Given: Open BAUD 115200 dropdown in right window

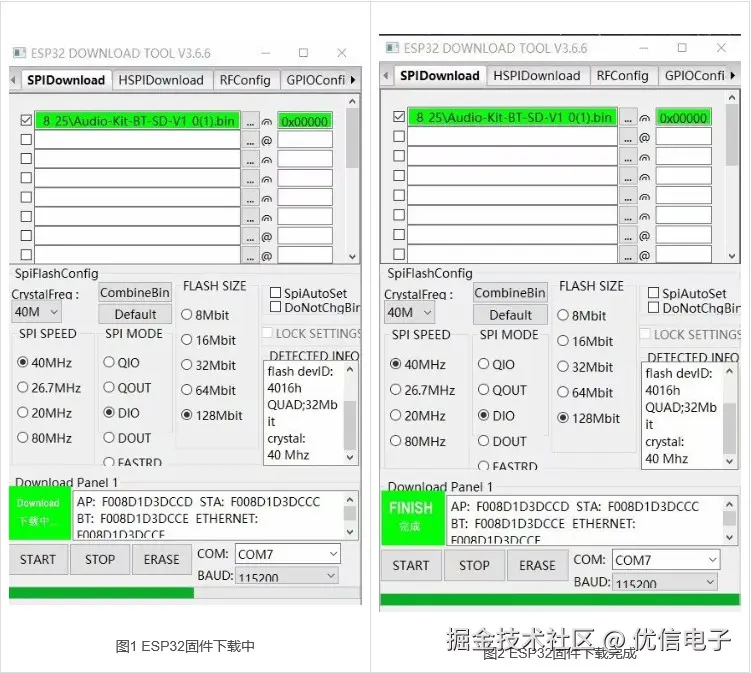Looking at the screenshot, I should (664, 582).
